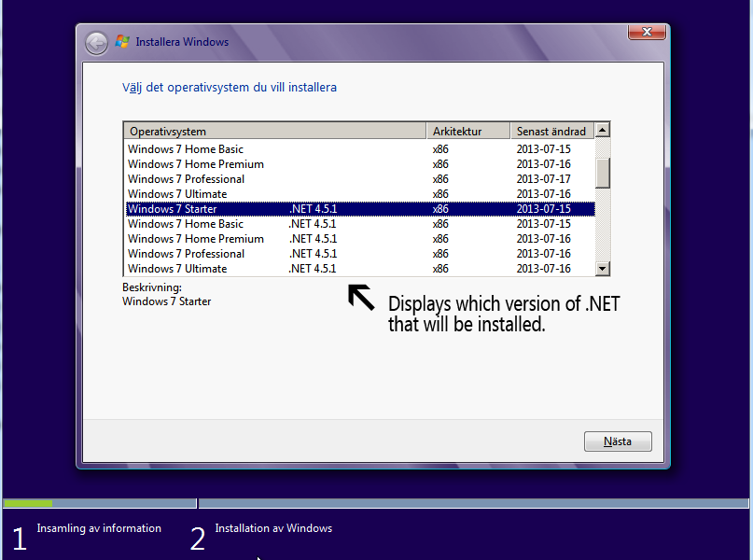This screenshot has width=753, height=560.
Task: Click the scroll down arrow of the list
Action: 602,269
